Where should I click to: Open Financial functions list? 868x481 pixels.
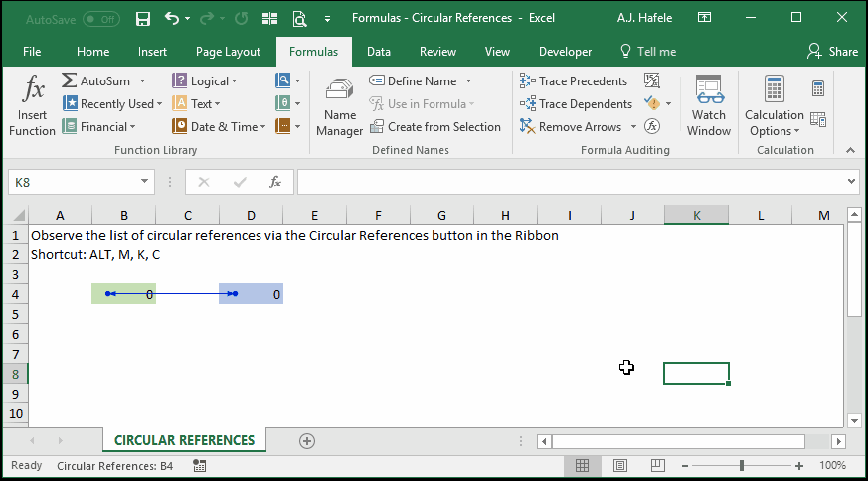click(x=99, y=127)
